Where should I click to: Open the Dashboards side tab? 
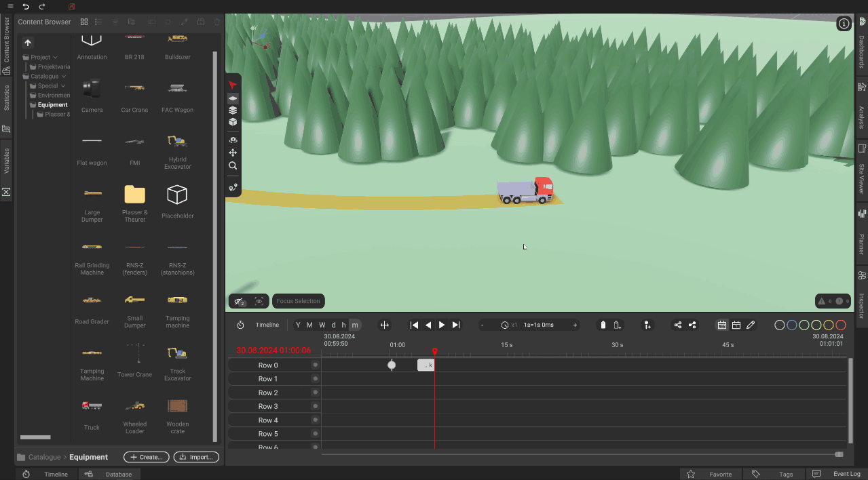[861, 45]
